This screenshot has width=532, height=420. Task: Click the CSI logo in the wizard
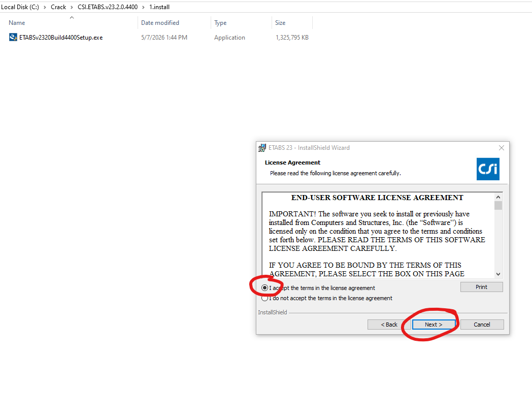click(488, 169)
